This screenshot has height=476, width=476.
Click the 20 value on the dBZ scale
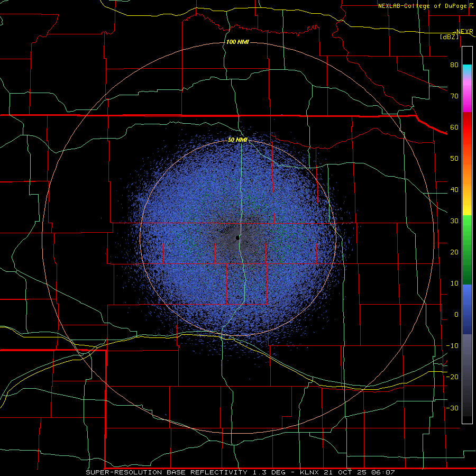click(x=454, y=252)
